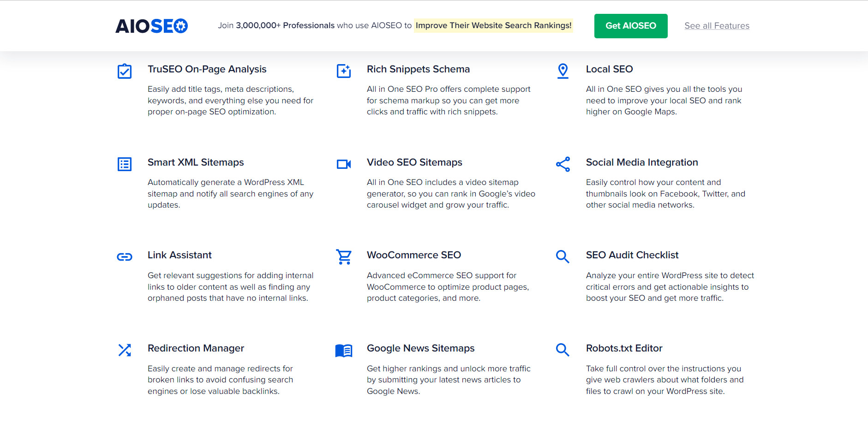
Task: Click the Rich Snippets sparkle icon
Action: tap(344, 71)
